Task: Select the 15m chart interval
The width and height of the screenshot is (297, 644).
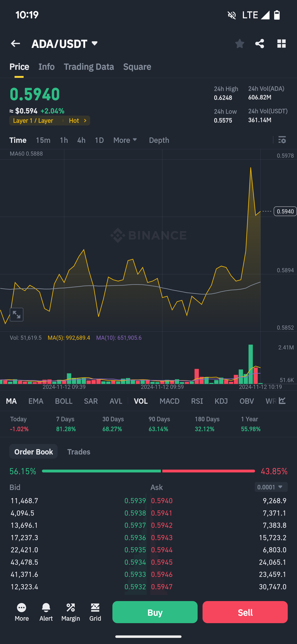Action: coord(43,140)
